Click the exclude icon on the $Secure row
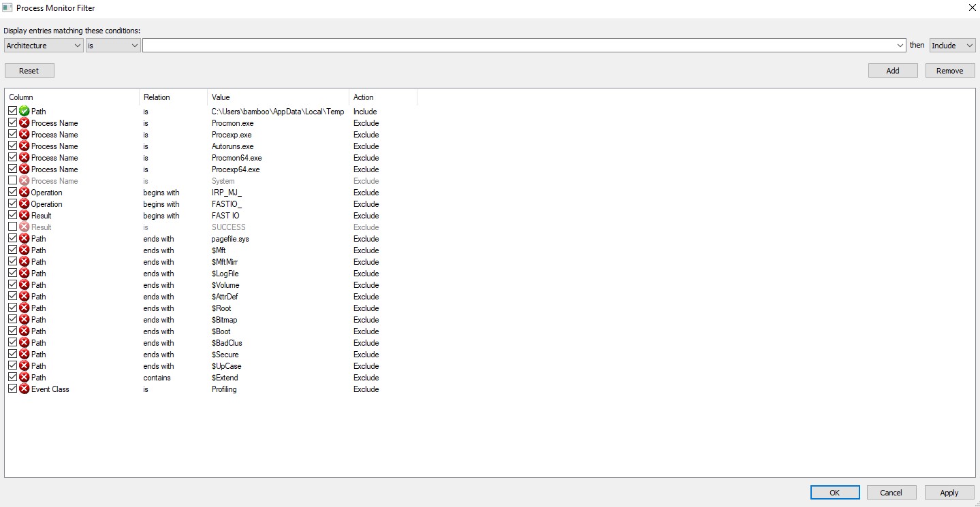 [25, 354]
